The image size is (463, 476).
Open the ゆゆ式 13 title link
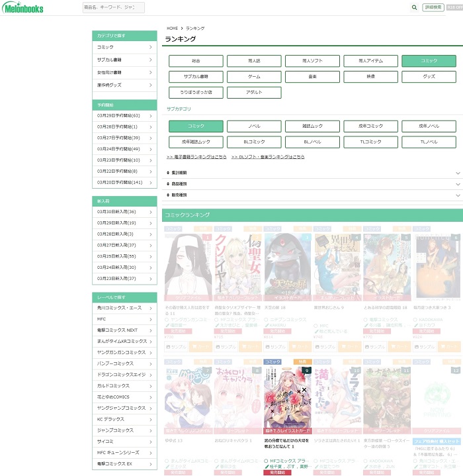pyautogui.click(x=174, y=440)
